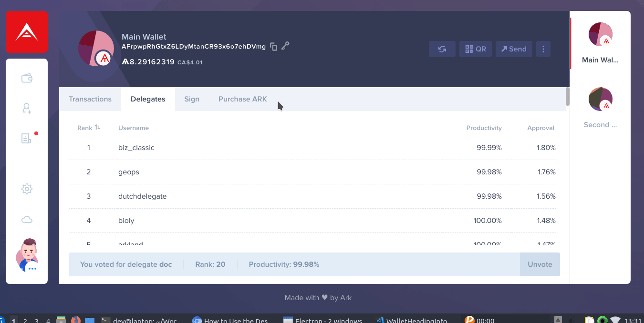Click the Approval column header
Screen dimensions: 644x323
coord(540,128)
